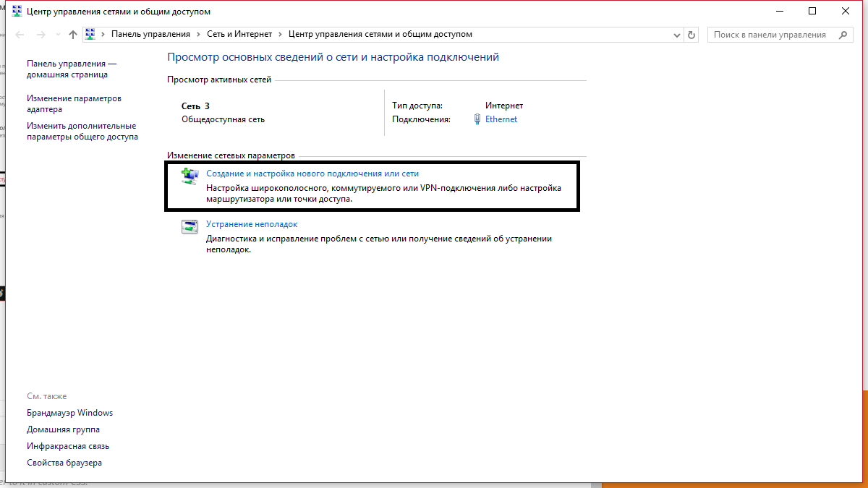Click the Forward navigation arrow
The width and height of the screenshot is (868, 488).
coord(41,35)
